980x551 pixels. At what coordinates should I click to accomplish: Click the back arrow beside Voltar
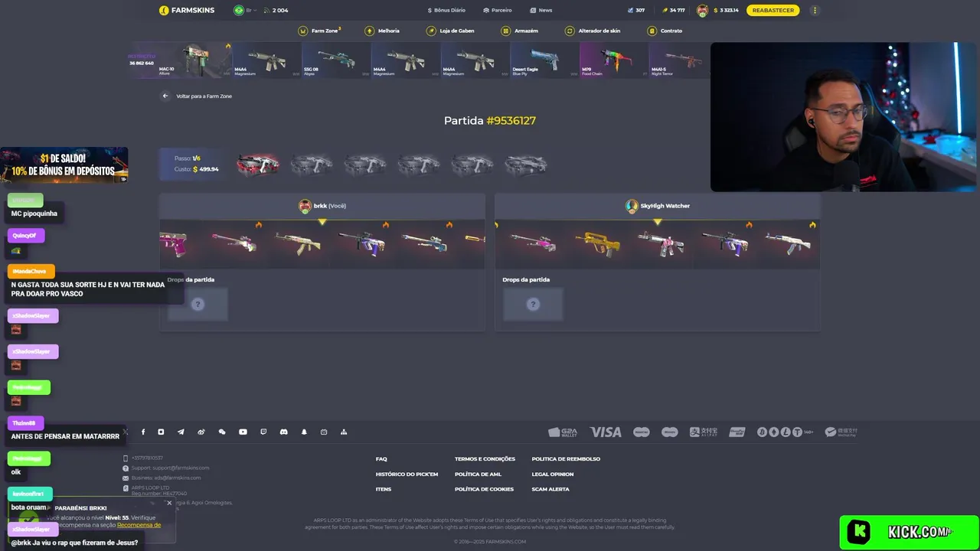tap(165, 96)
